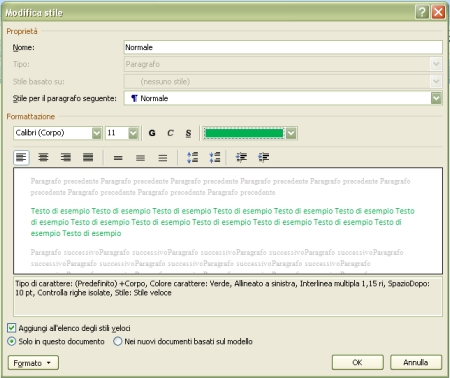Expand Stile per il paragrafo seguente dropdown
Viewport: 450px width, 378px height.
click(x=436, y=98)
